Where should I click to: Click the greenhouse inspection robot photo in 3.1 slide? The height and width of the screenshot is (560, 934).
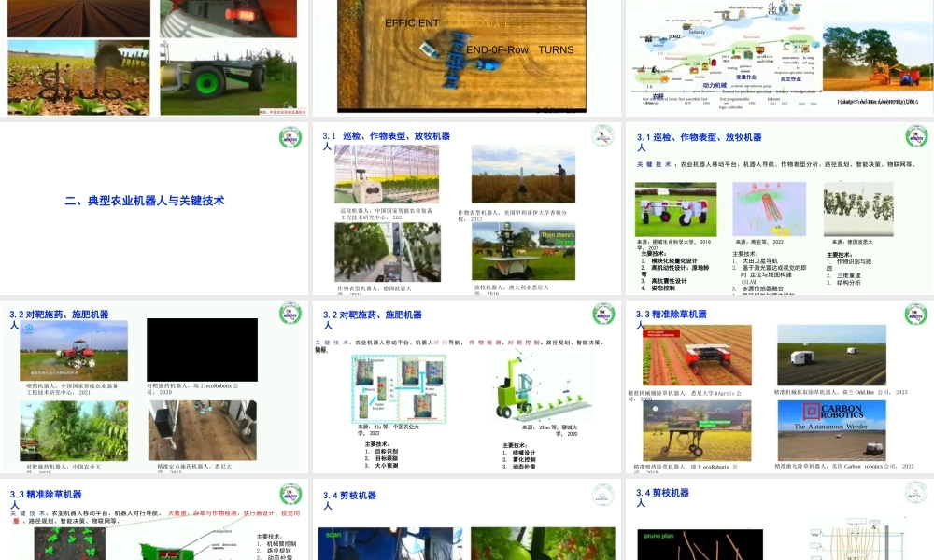tap(387, 175)
